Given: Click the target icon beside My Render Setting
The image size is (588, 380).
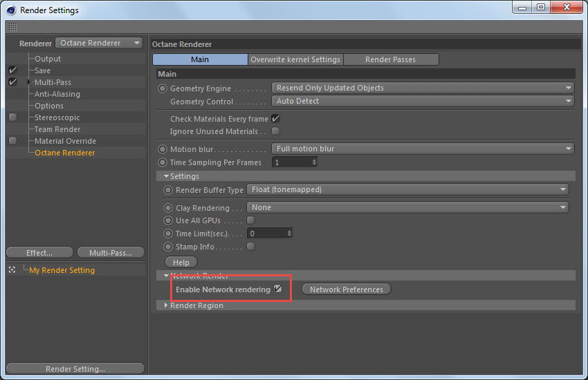Looking at the screenshot, I should pyautogui.click(x=12, y=269).
